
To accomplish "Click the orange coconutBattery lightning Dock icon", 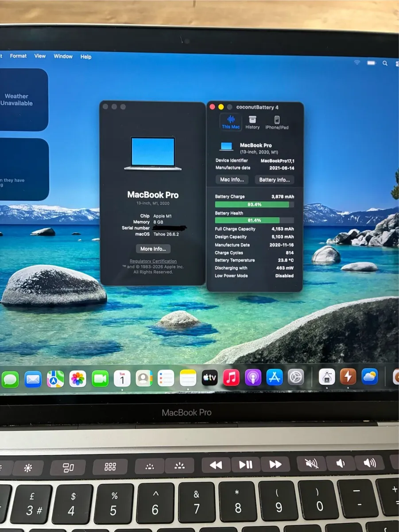I will (348, 376).
